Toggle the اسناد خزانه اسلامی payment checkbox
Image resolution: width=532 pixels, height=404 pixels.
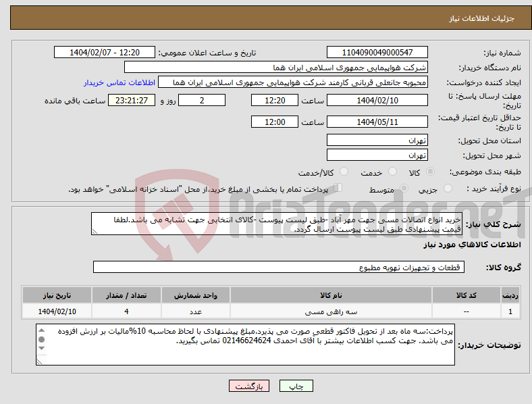338,187
